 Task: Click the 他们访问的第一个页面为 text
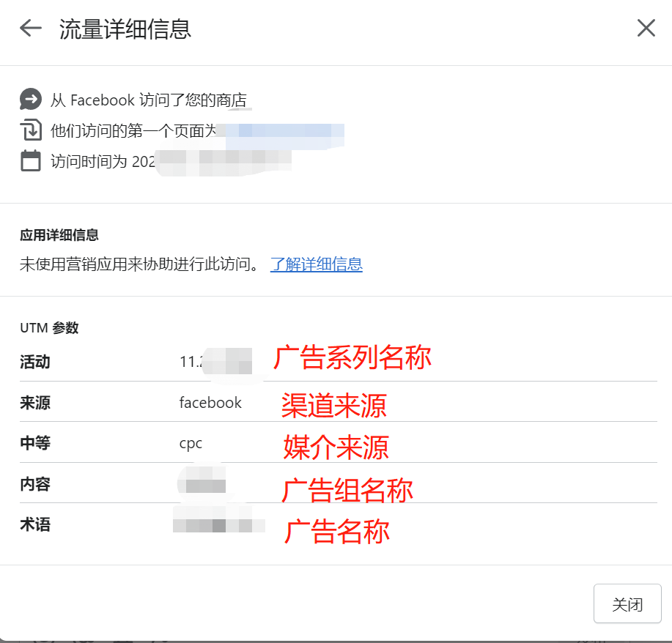click(133, 130)
